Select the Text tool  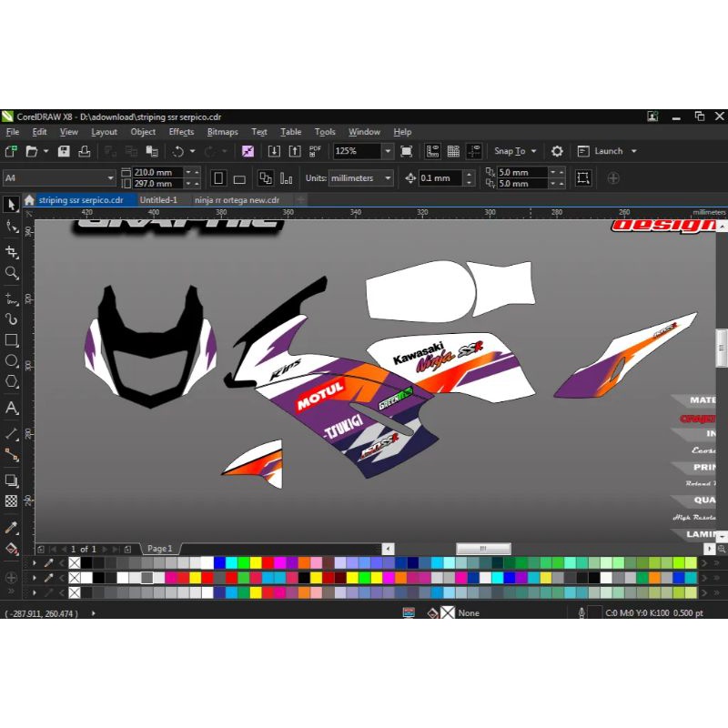point(11,408)
